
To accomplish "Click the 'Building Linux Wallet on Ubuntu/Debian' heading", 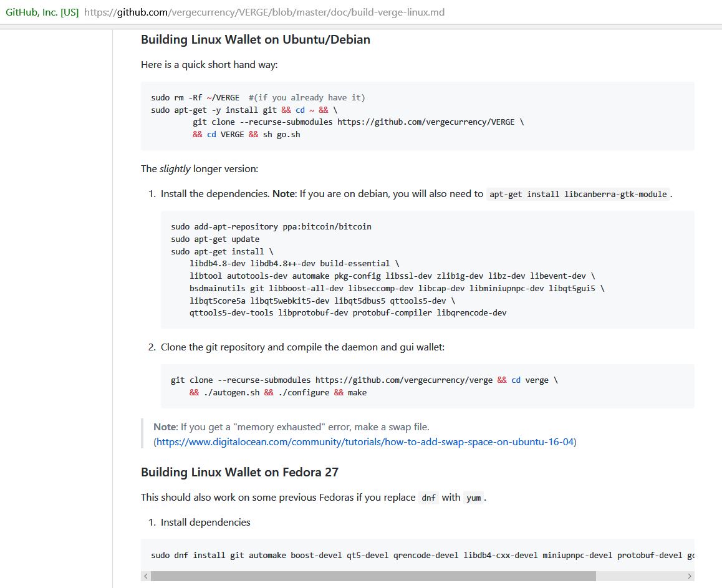I will point(255,39).
